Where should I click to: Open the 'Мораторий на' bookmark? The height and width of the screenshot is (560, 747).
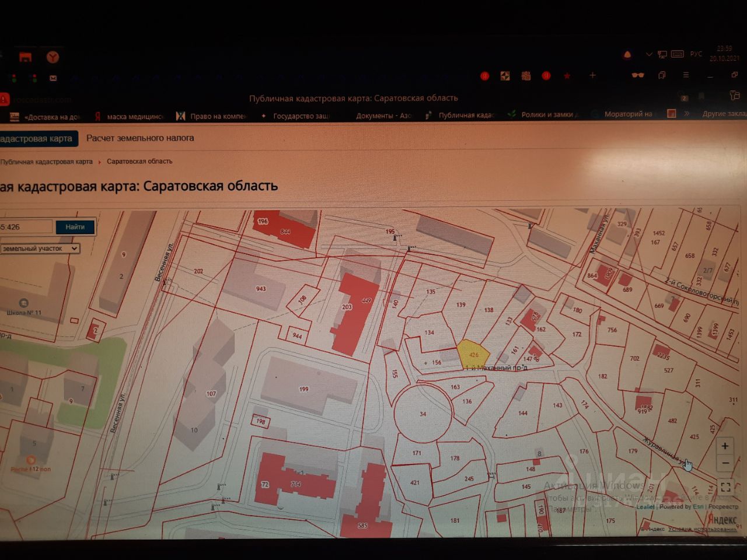point(623,114)
